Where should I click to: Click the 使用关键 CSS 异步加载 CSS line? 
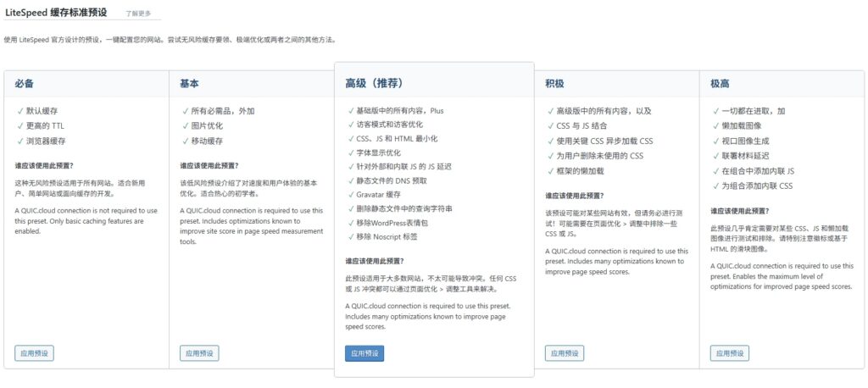coord(604,141)
